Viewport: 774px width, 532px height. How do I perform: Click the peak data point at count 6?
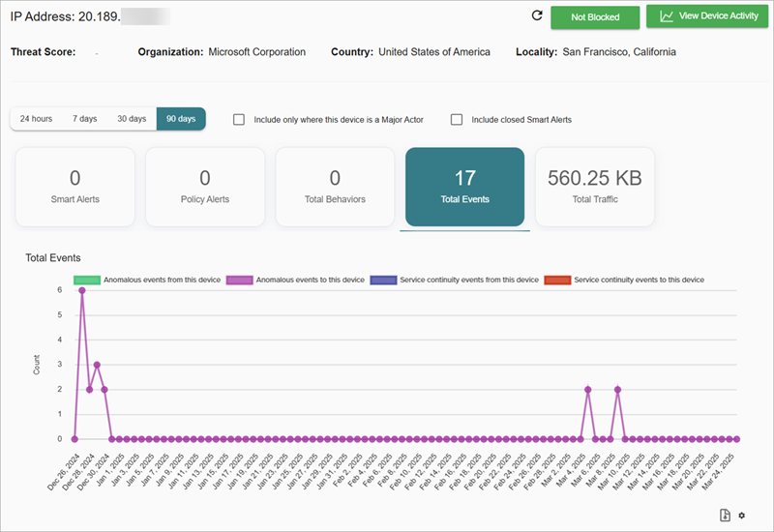pyautogui.click(x=82, y=290)
